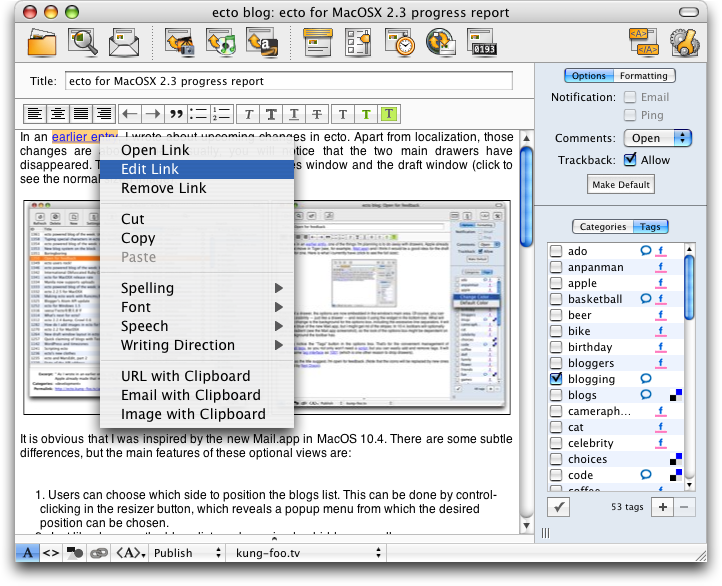722x586 pixels.
Task: Click the iTunes music insert icon
Action: coord(221,42)
